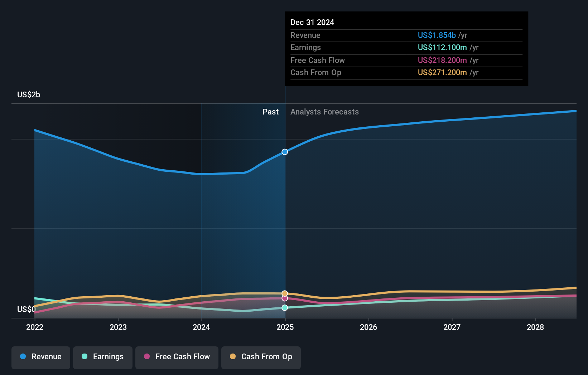Image resolution: width=588 pixels, height=375 pixels.
Task: Select the orange Cash From Op marker on chart
Action: click(x=285, y=293)
